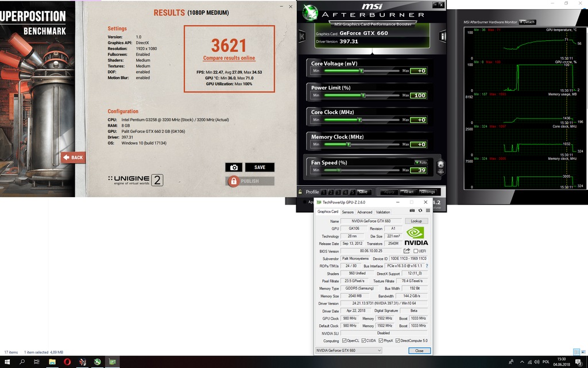Viewport: 588px width, 368px height.
Task: Select Afterburner profile 5
Action: point(353,192)
